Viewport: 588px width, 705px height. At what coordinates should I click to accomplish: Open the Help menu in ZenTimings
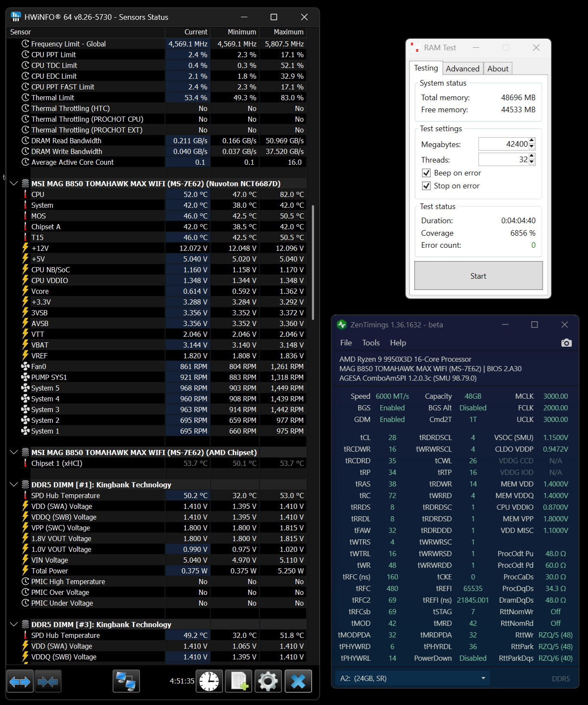398,343
